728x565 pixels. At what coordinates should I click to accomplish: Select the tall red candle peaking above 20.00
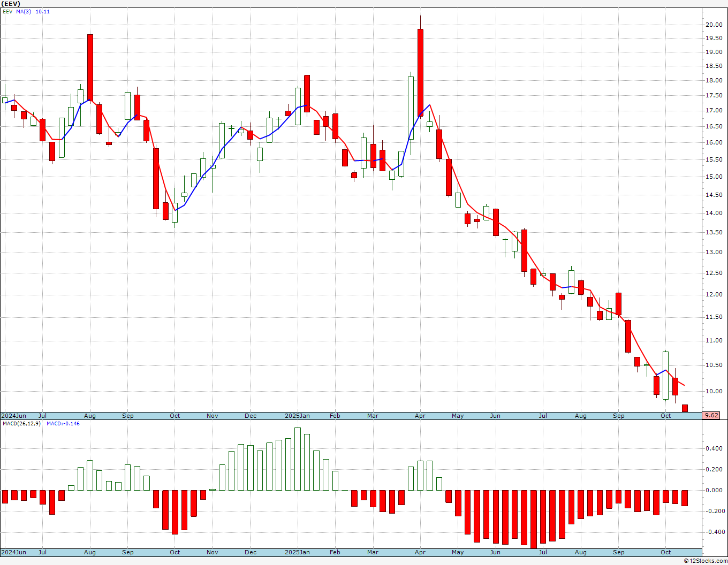[x=420, y=72]
